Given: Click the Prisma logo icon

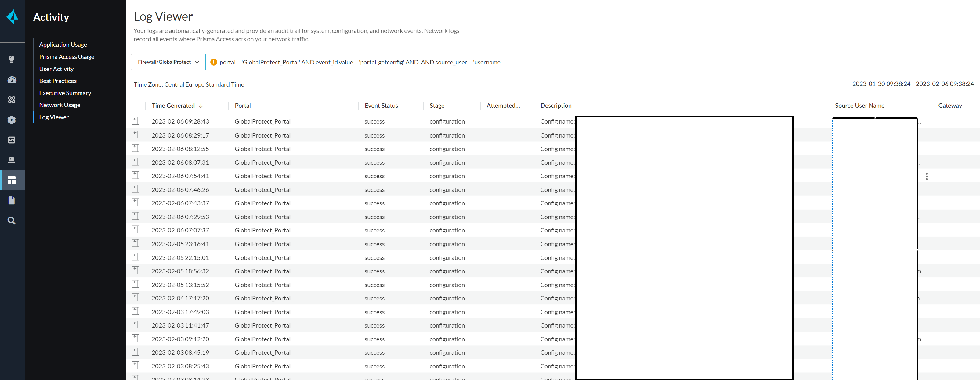Looking at the screenshot, I should [x=13, y=17].
